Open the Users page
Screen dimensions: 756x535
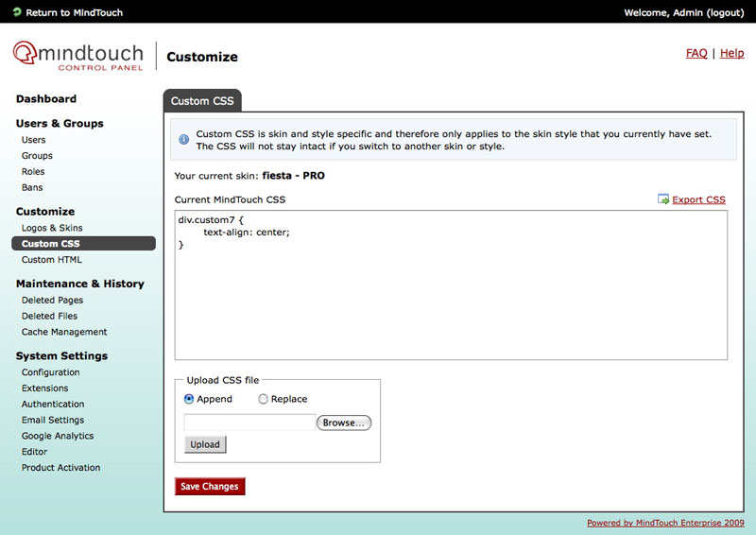(x=33, y=140)
